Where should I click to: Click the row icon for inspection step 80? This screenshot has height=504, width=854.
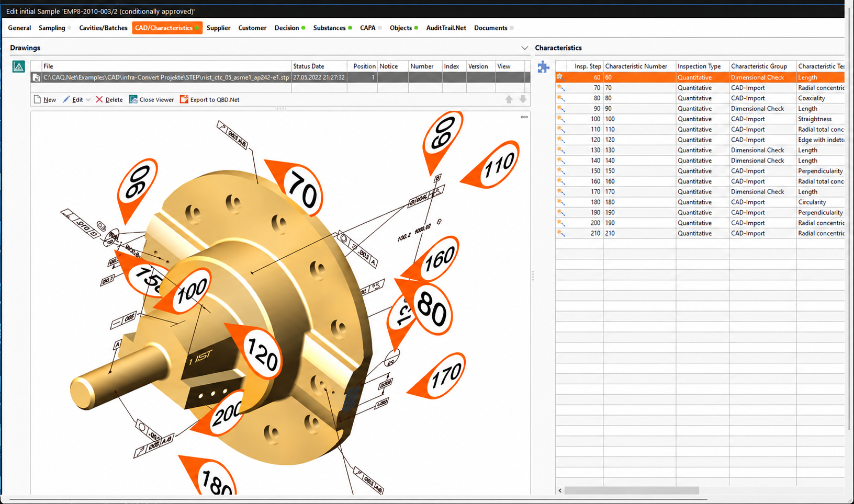(x=561, y=98)
